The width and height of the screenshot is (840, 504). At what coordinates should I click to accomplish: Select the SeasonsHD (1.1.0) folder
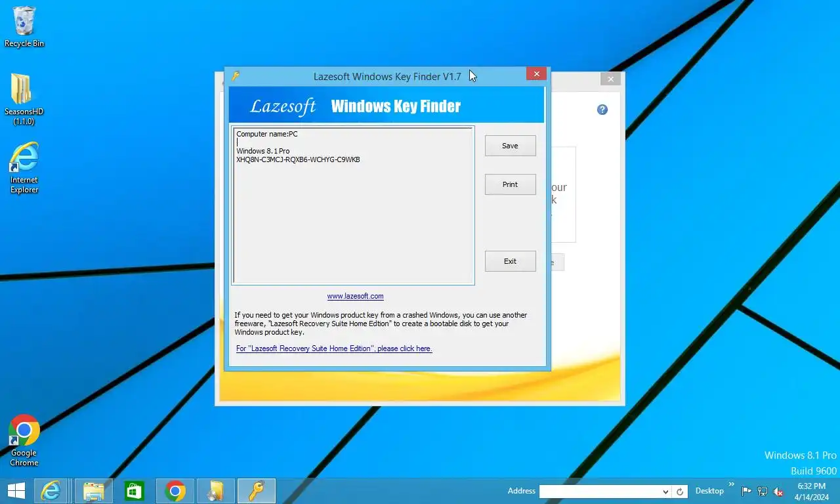(x=24, y=99)
